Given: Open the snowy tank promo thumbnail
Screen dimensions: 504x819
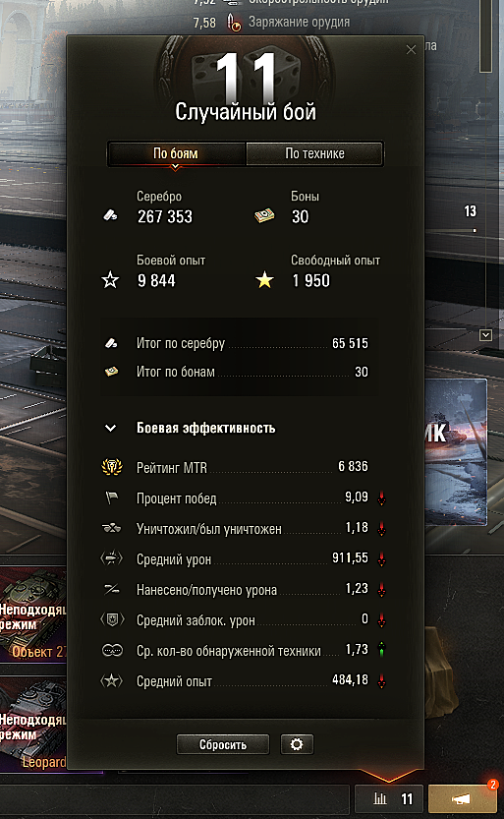Looking at the screenshot, I should (x=456, y=452).
